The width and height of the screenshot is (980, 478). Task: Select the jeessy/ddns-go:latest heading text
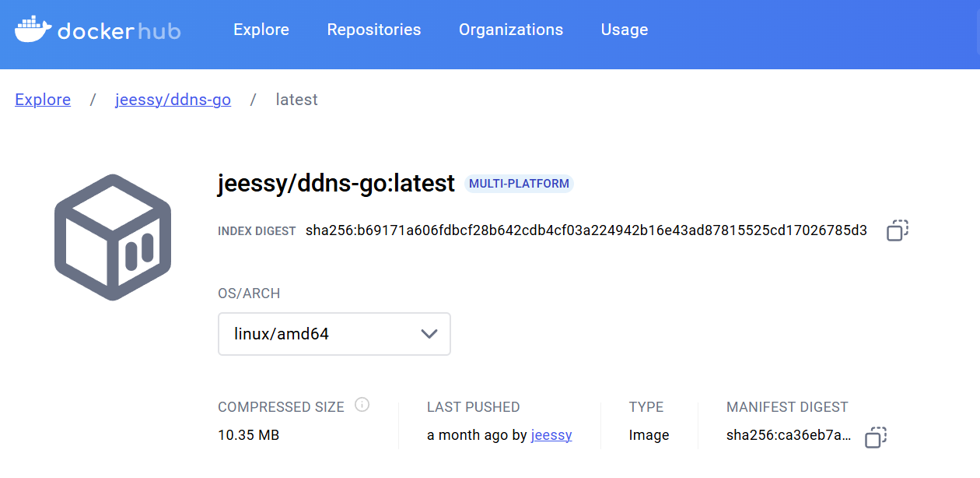[336, 184]
